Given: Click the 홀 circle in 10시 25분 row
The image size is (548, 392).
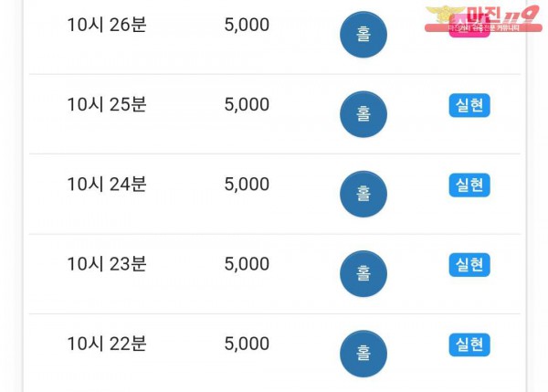Looking at the screenshot, I should click(x=364, y=114).
